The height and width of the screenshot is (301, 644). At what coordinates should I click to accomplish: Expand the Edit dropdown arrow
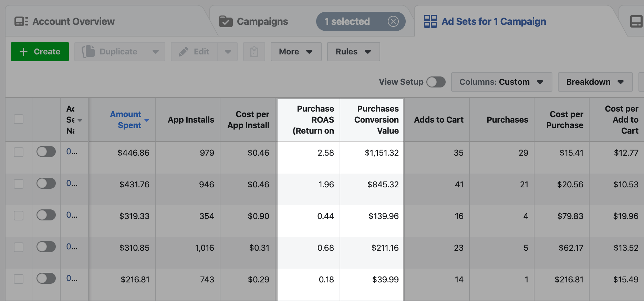[x=228, y=52]
